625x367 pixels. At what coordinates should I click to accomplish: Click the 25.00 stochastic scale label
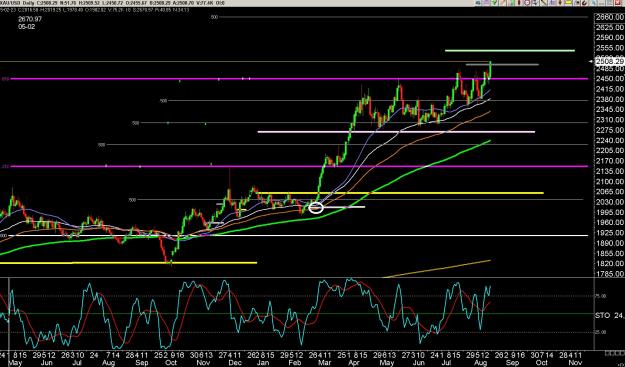tap(601, 332)
